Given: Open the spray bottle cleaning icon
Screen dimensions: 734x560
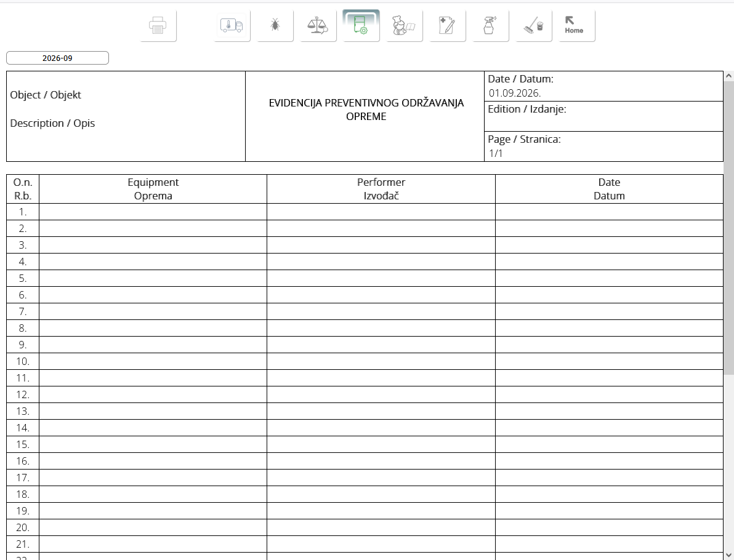Looking at the screenshot, I should pos(491,26).
